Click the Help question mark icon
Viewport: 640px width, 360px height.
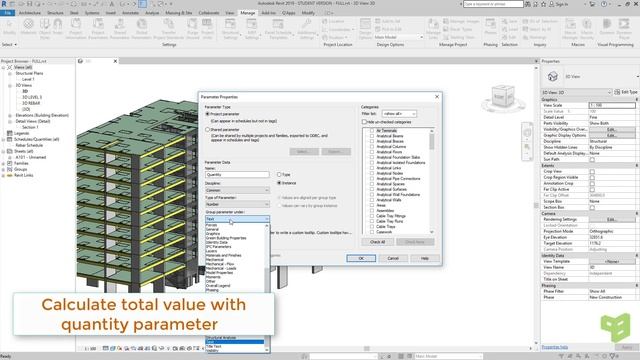click(604, 4)
